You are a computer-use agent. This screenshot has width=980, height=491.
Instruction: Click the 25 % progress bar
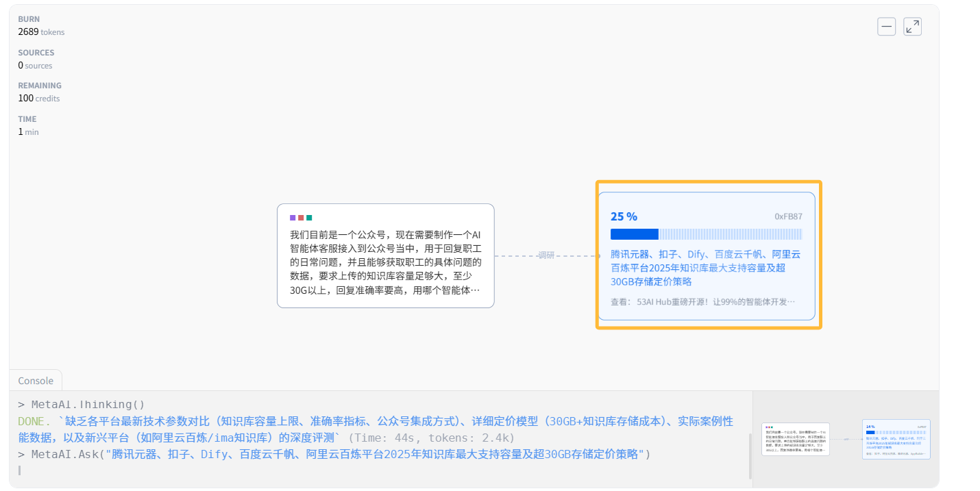coord(706,234)
